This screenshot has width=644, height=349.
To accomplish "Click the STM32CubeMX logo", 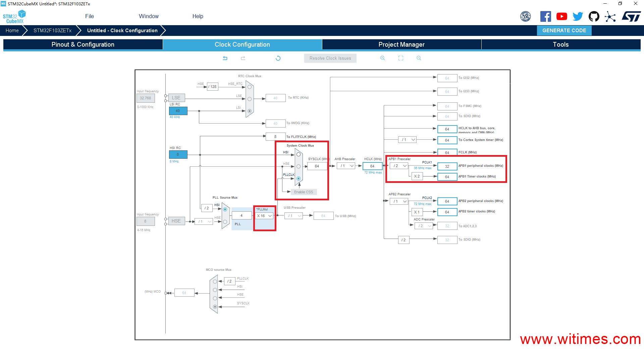I will 14,17.
